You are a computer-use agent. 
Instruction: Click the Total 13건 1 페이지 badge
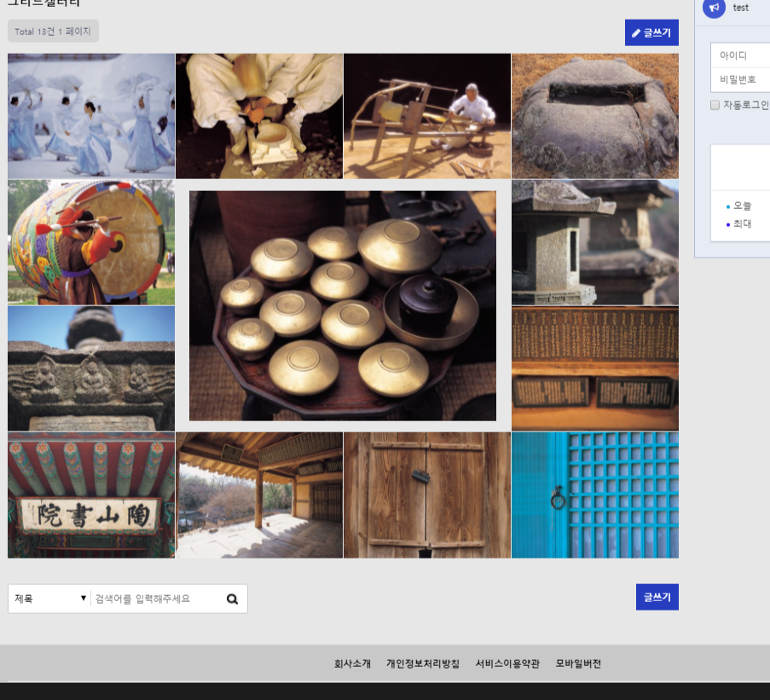pyautogui.click(x=53, y=32)
